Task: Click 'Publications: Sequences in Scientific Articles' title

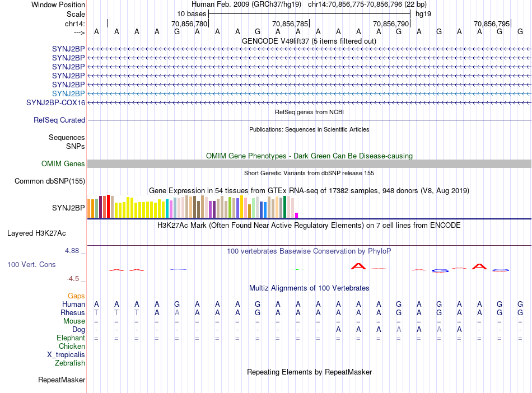Action: pos(309,129)
